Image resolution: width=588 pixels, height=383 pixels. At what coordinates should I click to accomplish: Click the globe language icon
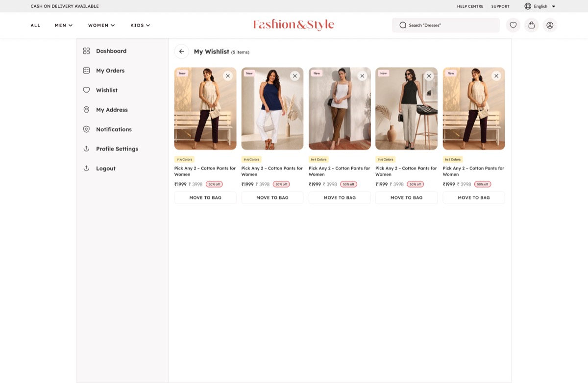[528, 6]
